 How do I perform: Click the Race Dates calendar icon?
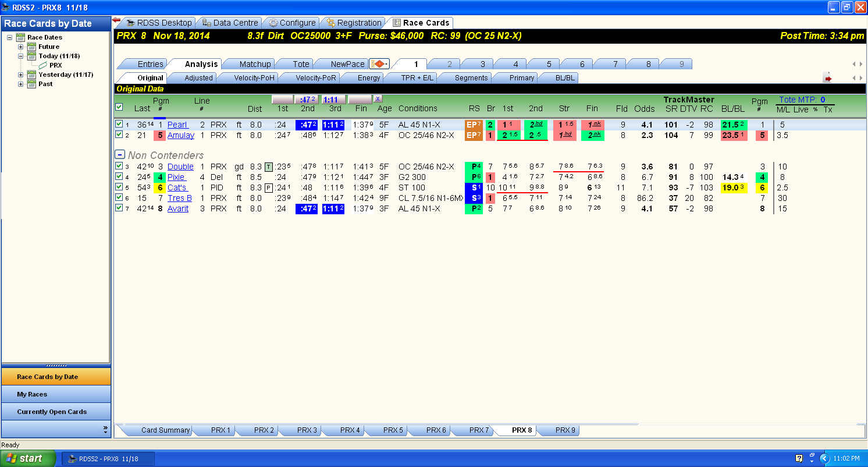tap(21, 37)
